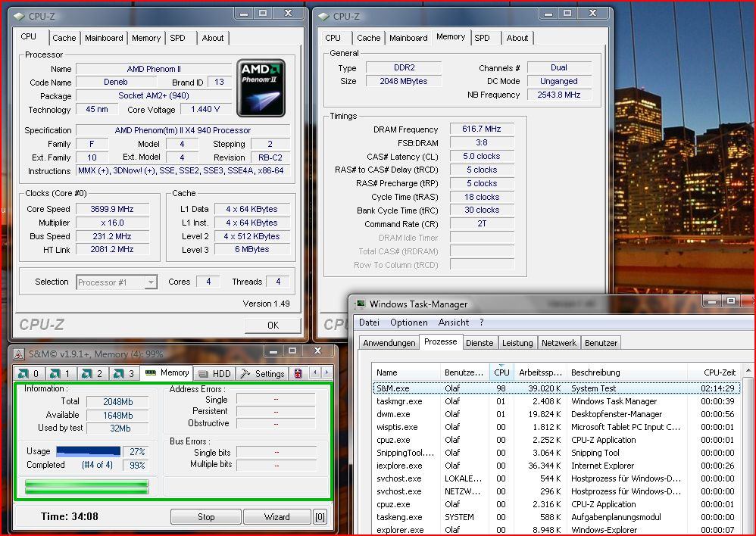This screenshot has height=536, width=756.
Task: Click the Wizard button in S&M
Action: tap(276, 517)
